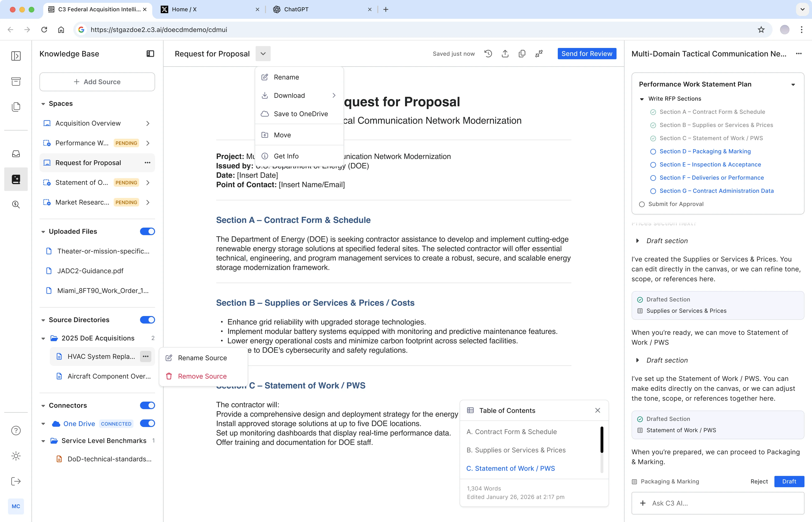Image resolution: width=812 pixels, height=522 pixels.
Task: Choose Save to OneDrive
Action: coord(299,114)
